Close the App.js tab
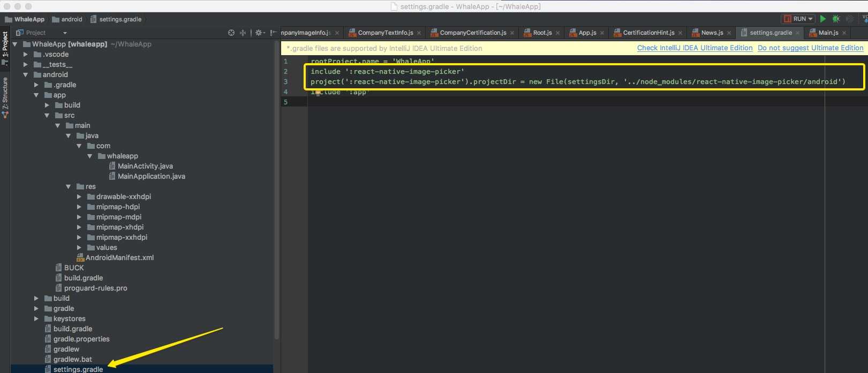Image resolution: width=868 pixels, height=373 pixels. click(602, 33)
